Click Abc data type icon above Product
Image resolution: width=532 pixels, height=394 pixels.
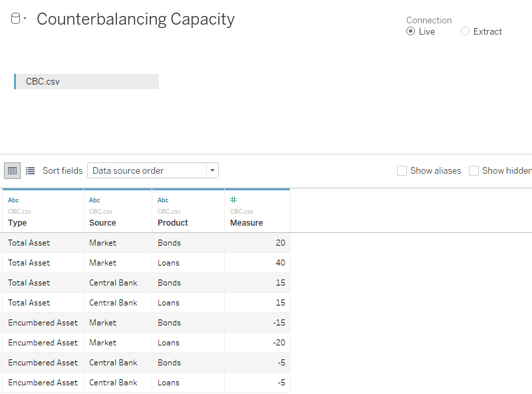[x=163, y=200]
